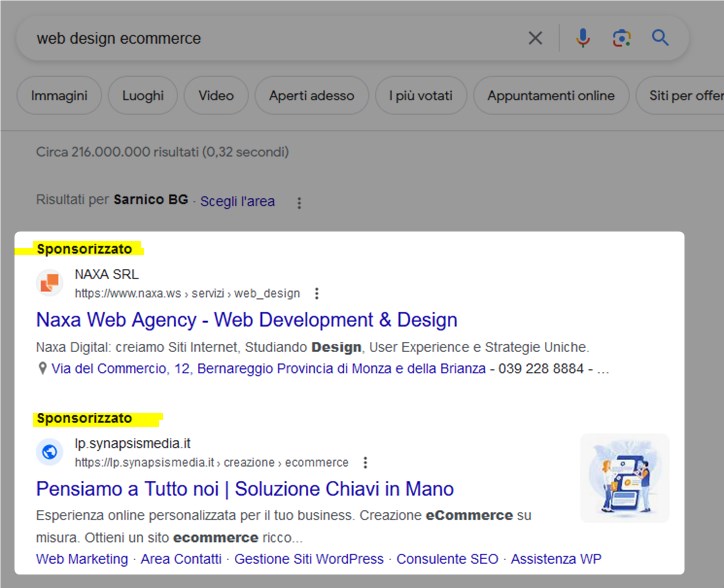Click the phone number 039 228 8884
The width and height of the screenshot is (724, 588).
(x=541, y=369)
